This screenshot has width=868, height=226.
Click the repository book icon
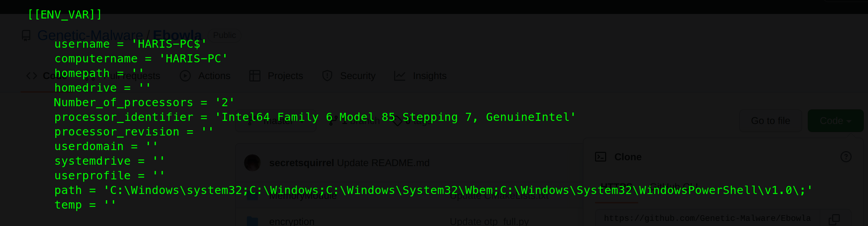point(26,35)
